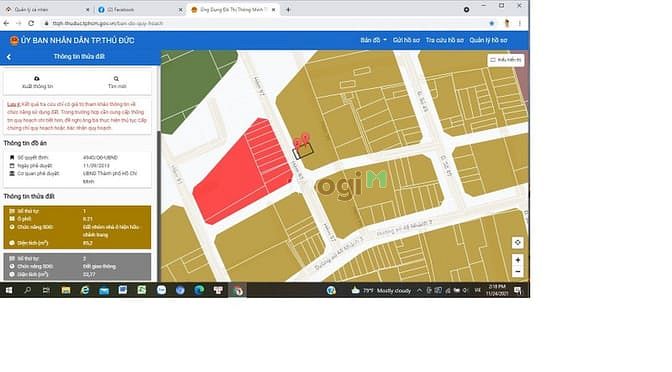Click the black outlined parcel near marker

click(303, 151)
